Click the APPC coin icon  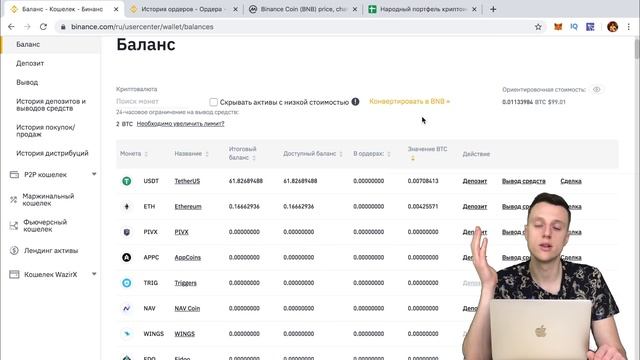tap(127, 257)
